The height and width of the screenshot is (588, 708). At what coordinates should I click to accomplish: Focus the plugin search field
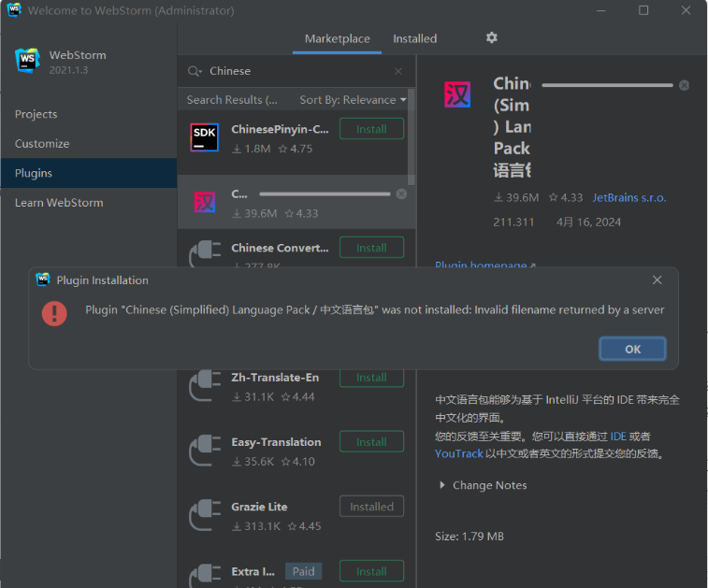(x=298, y=71)
